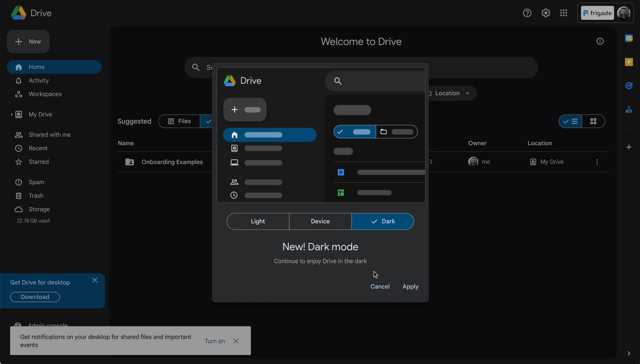Click the 22.78 GB used text
The width and height of the screenshot is (640, 364).
pos(33,221)
